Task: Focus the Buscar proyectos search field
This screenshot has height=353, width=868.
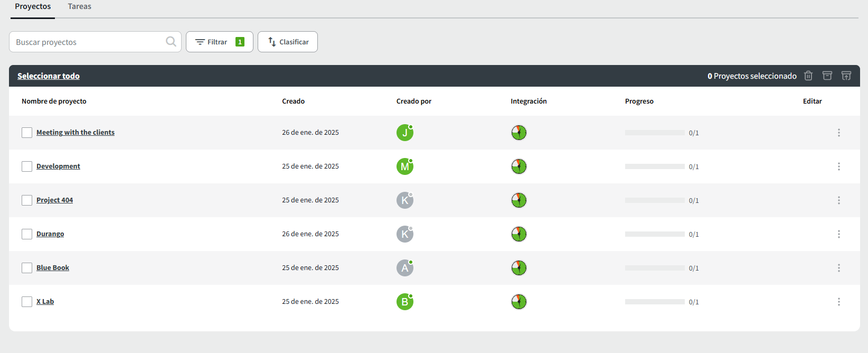Action: (87, 42)
